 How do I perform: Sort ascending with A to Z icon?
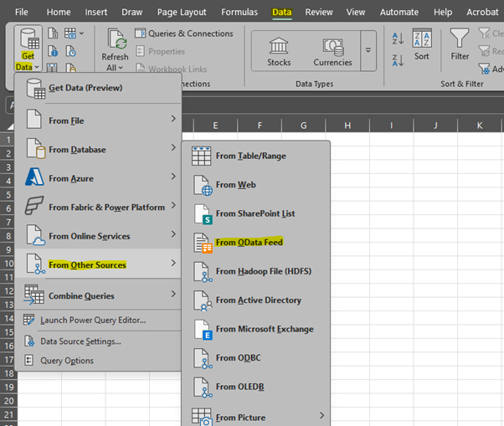398,38
